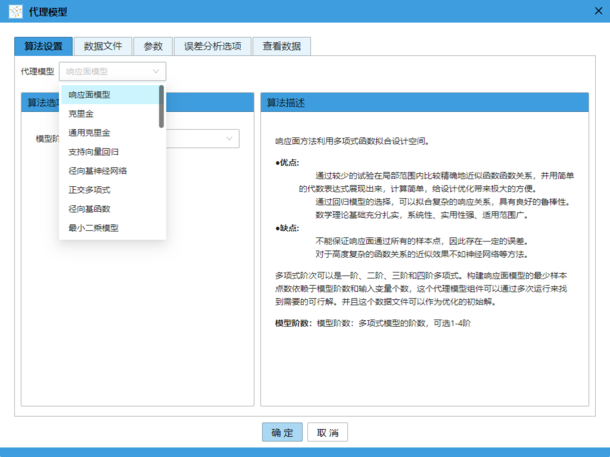The height and width of the screenshot is (457, 610).
Task: Cancel with the 取消 button
Action: click(x=328, y=432)
